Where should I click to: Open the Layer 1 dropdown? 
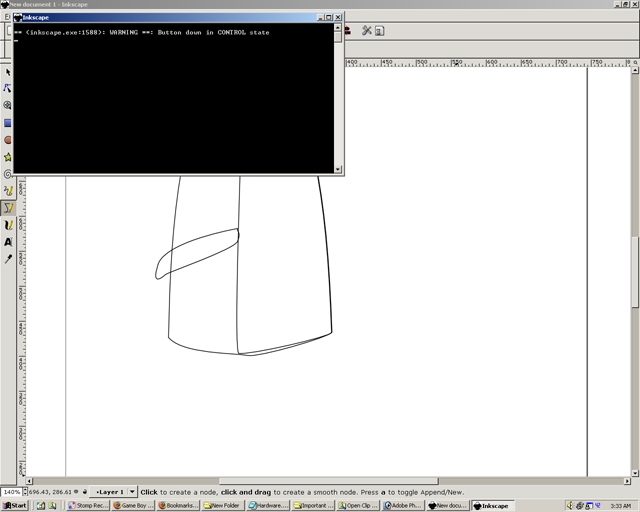click(x=113, y=492)
